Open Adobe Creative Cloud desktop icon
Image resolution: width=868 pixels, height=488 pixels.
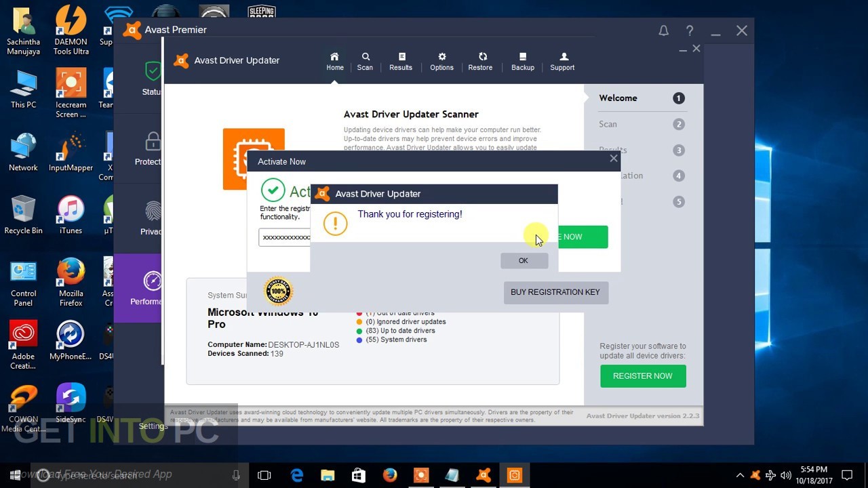click(23, 346)
